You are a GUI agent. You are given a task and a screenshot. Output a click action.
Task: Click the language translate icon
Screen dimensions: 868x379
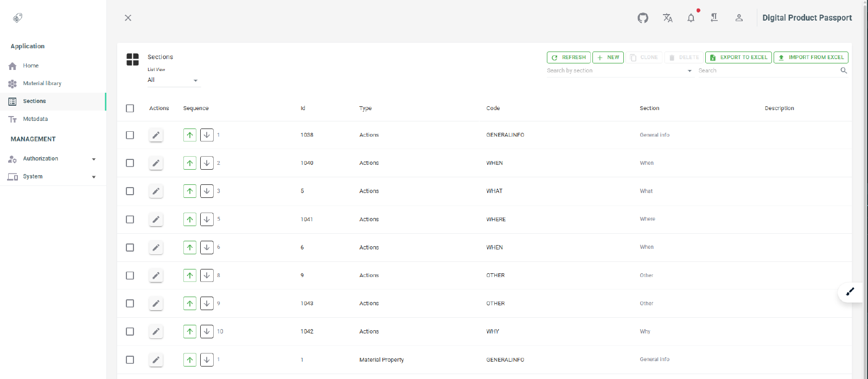tap(667, 18)
